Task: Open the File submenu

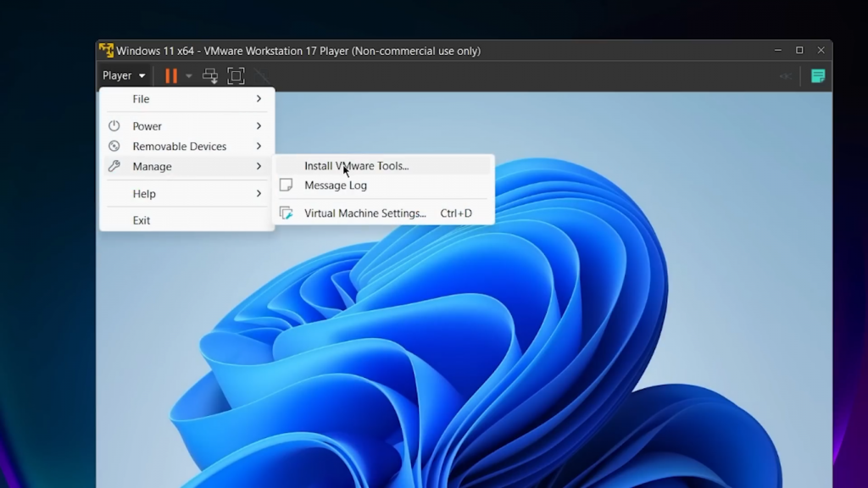Action: point(187,99)
